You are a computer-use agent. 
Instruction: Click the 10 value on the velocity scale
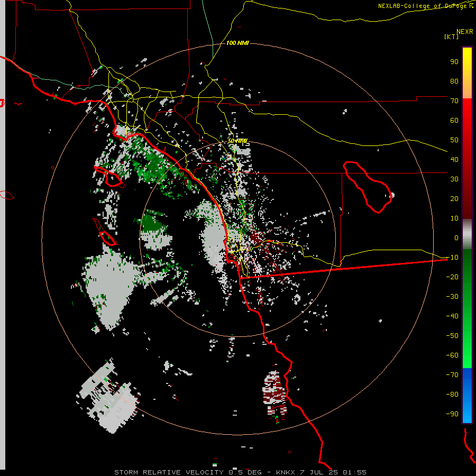pos(454,218)
